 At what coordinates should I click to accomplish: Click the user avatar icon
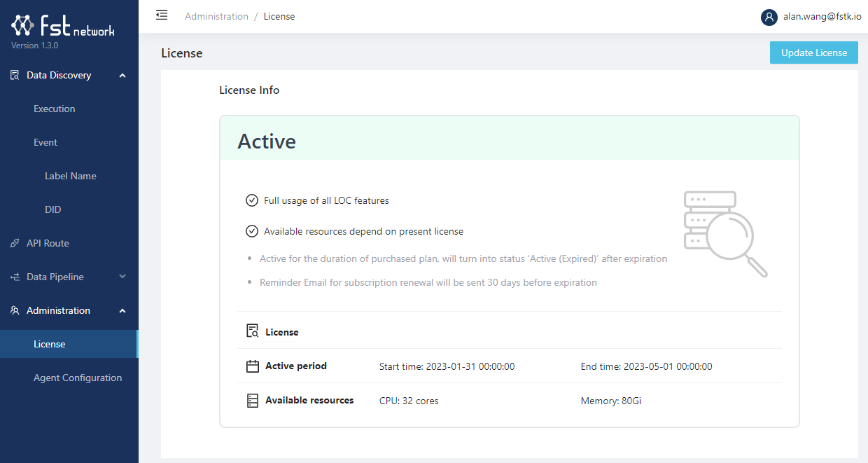[769, 17]
